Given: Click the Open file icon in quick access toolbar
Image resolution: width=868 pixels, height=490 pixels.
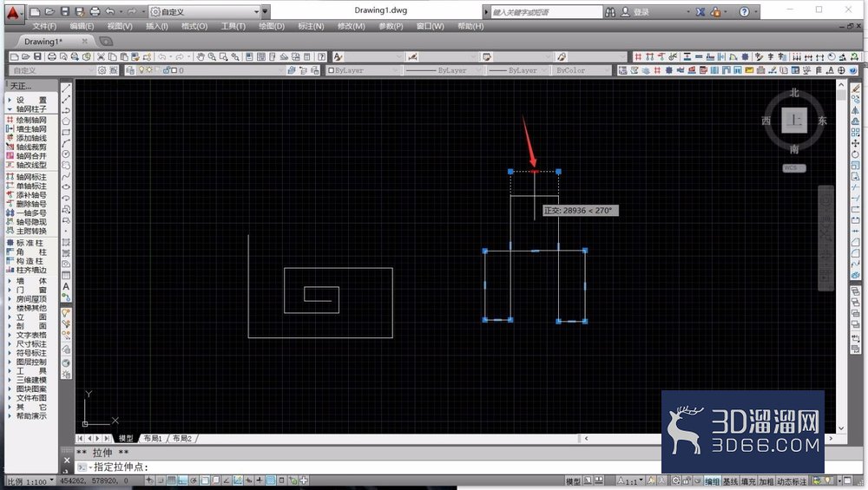Looking at the screenshot, I should (49, 11).
